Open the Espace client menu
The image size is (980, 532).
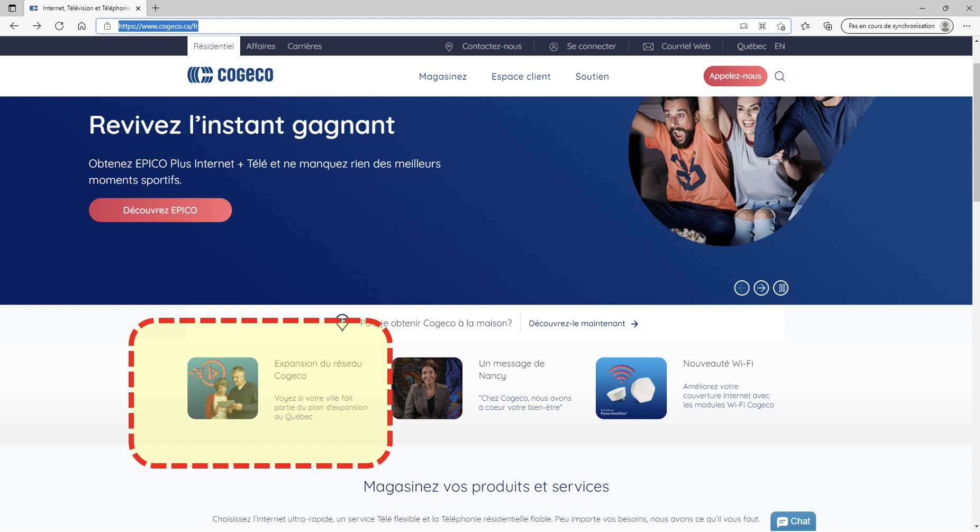click(x=521, y=76)
